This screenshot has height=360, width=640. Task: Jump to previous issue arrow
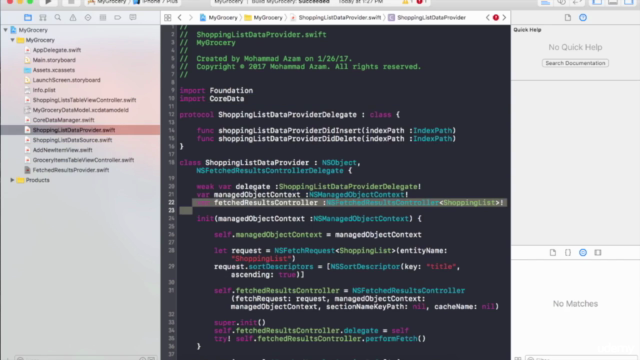[488, 18]
